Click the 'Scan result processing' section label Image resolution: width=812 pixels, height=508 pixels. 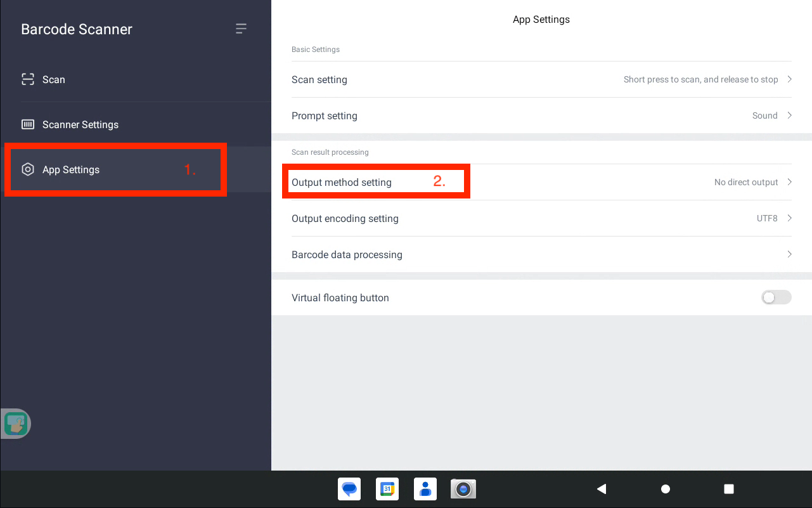[x=330, y=152]
